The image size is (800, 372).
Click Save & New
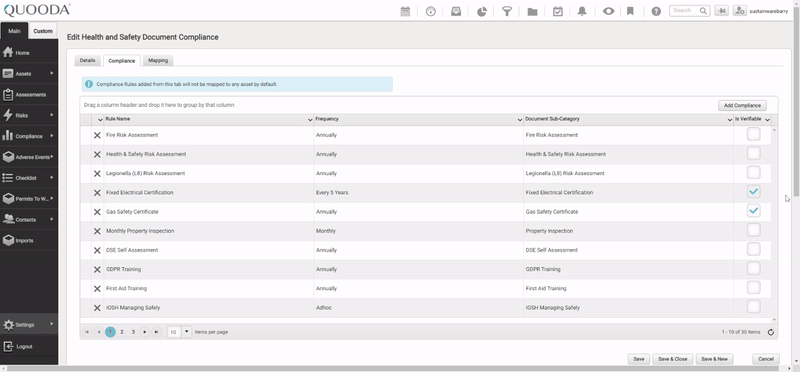point(714,359)
